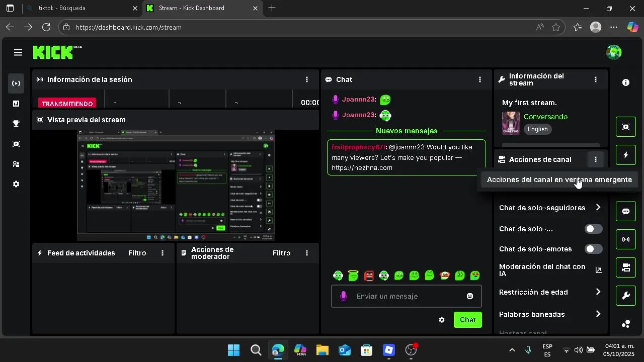The image size is (644, 362).
Task: Insert the heart-eyes crying green emote
Action: click(x=475, y=276)
